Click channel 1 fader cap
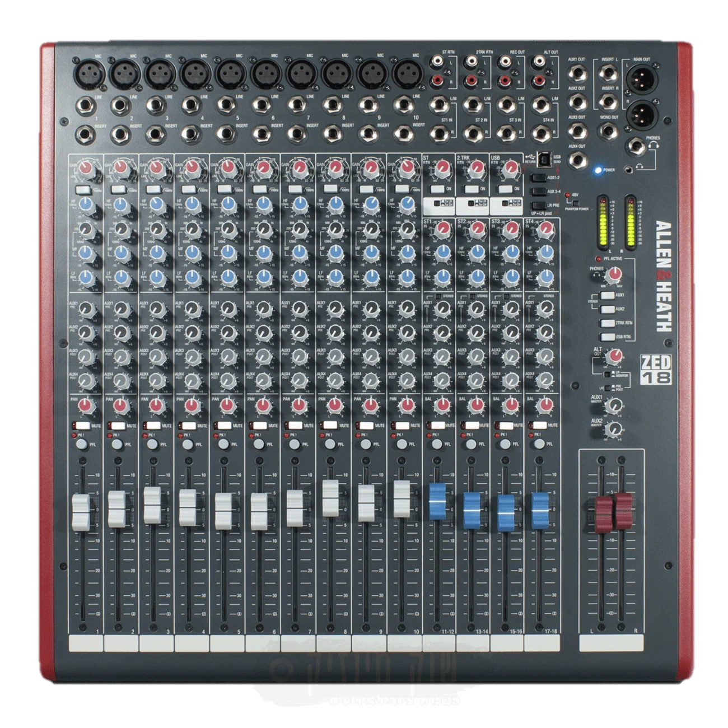Viewport: 728px width, 728px height. click(81, 512)
